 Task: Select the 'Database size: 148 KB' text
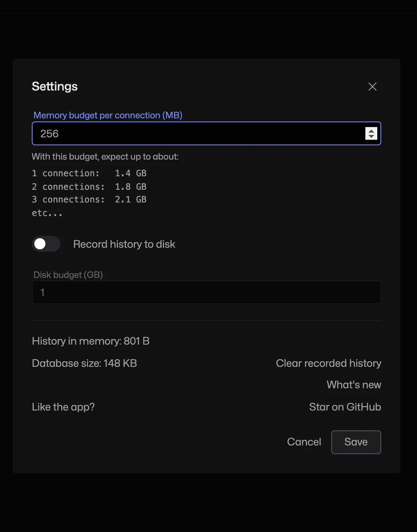pos(84,363)
